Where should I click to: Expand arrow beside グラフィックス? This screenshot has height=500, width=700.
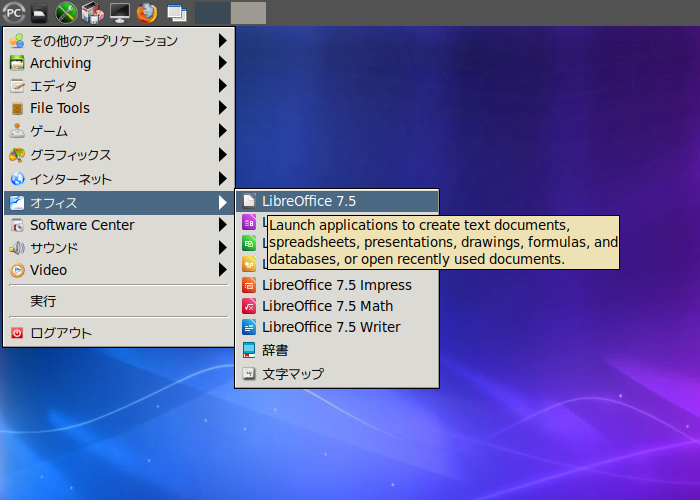(222, 154)
